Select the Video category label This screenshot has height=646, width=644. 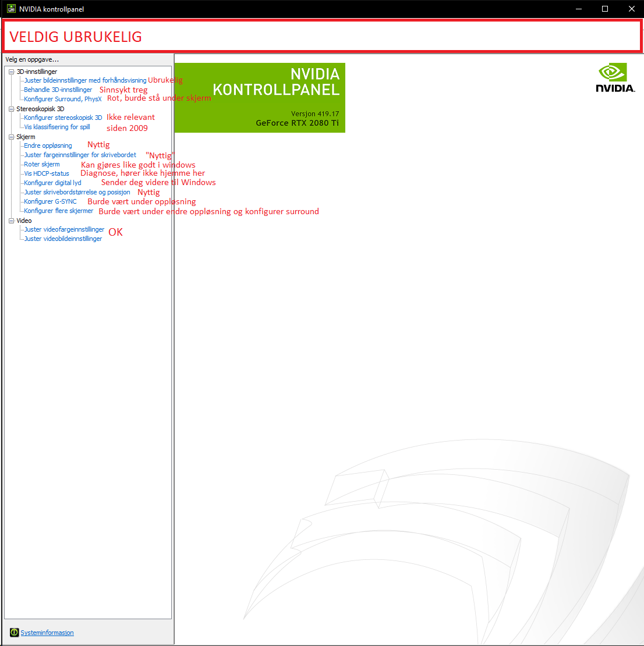(x=24, y=221)
